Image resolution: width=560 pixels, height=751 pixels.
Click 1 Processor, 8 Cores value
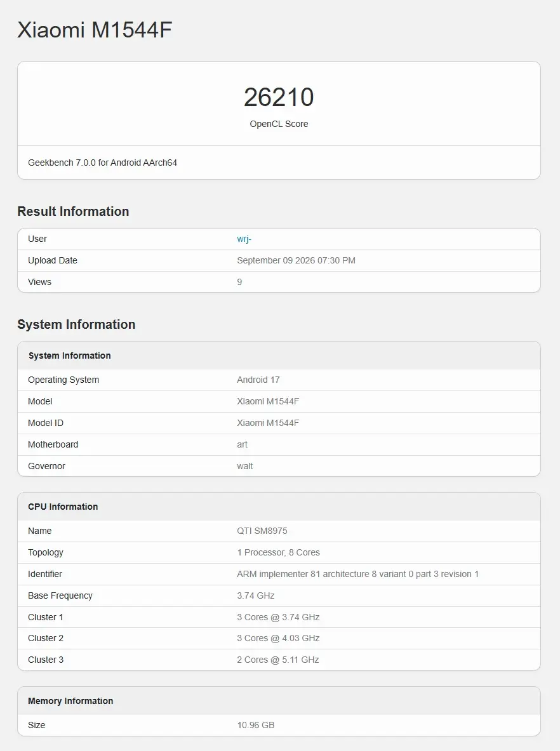coord(278,552)
